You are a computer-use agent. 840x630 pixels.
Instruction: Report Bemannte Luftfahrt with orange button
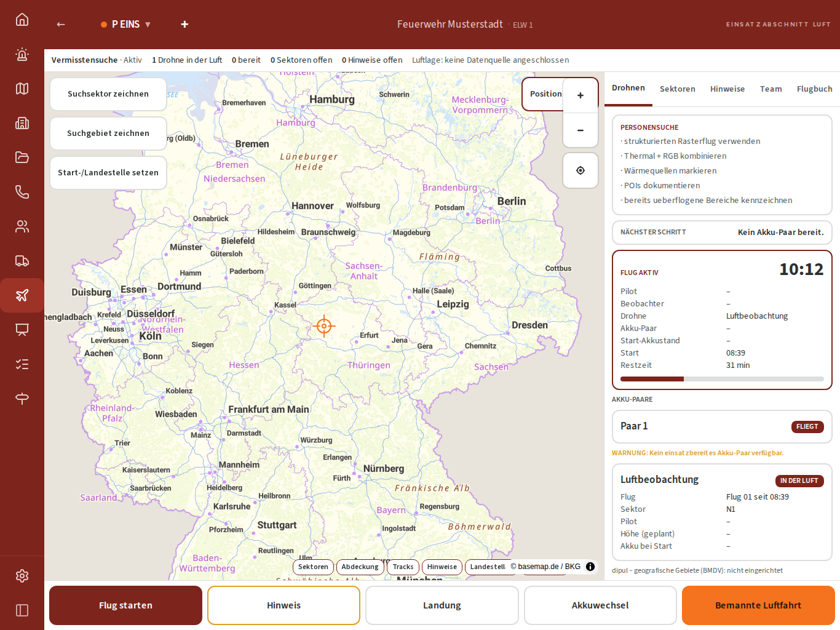click(758, 605)
